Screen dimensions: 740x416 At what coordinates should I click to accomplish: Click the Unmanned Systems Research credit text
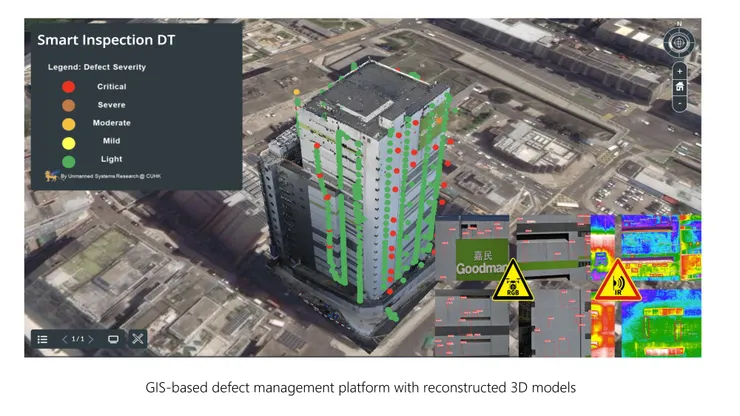tap(110, 176)
